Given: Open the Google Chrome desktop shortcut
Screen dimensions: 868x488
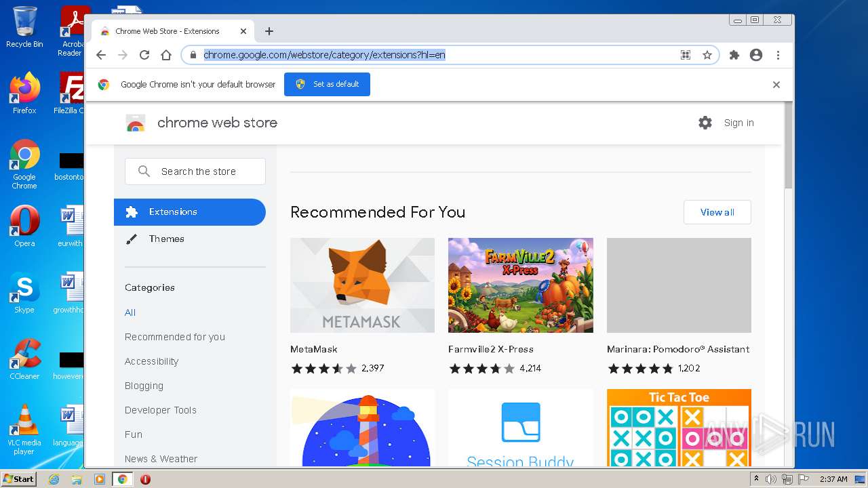Looking at the screenshot, I should [x=24, y=164].
